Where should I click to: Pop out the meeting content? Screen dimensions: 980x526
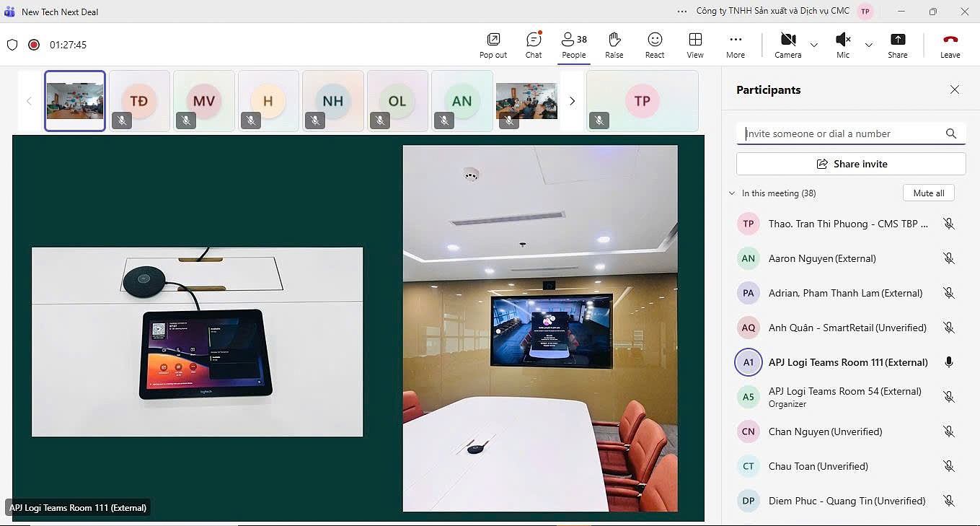point(493,45)
